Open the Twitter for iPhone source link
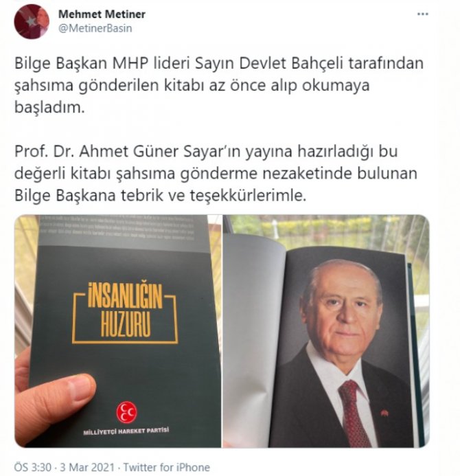Screen dimensions: 460x476 pos(167,467)
